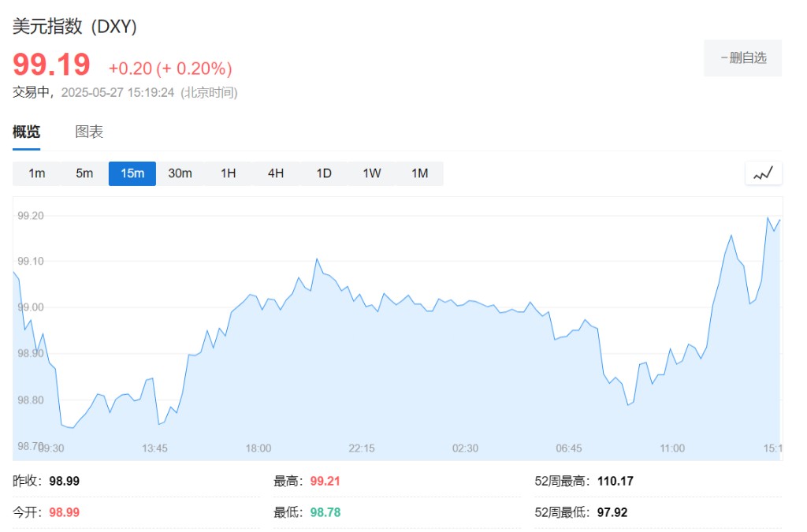Open the 图表 tab
Screen dimensions: 807x532
pyautogui.click(x=89, y=132)
